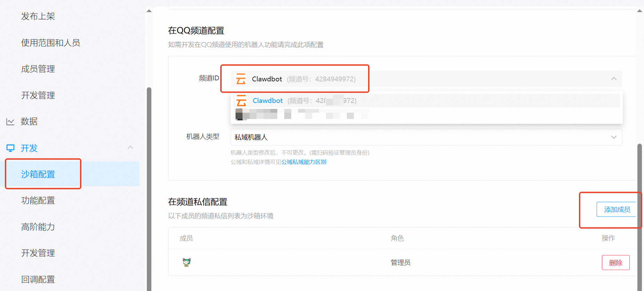Image resolution: width=644 pixels, height=291 pixels.
Task: Click the 开发 monitor icon
Action: 10,148
